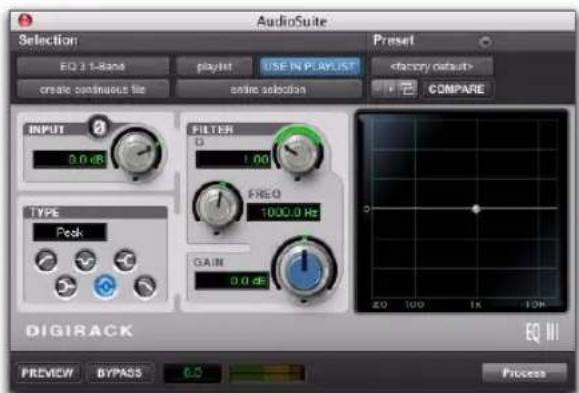Click the preview level field showing 0.0
The width and height of the screenshot is (579, 393).
(x=192, y=373)
